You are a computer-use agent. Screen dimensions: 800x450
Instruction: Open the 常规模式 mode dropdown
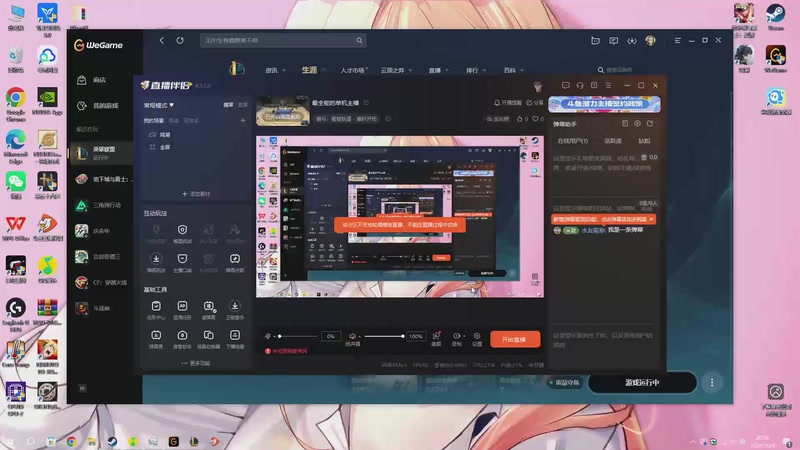pyautogui.click(x=159, y=105)
